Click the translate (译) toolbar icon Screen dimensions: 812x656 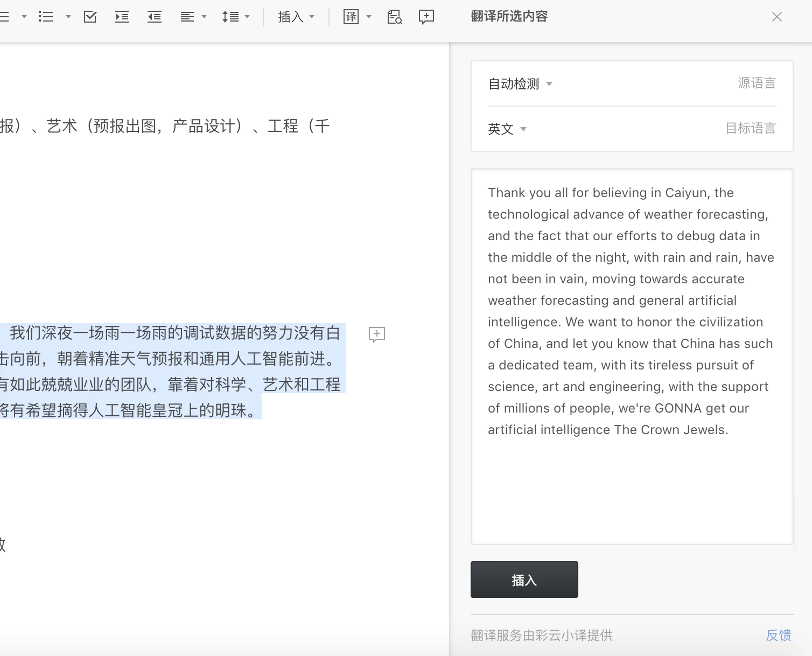[351, 17]
